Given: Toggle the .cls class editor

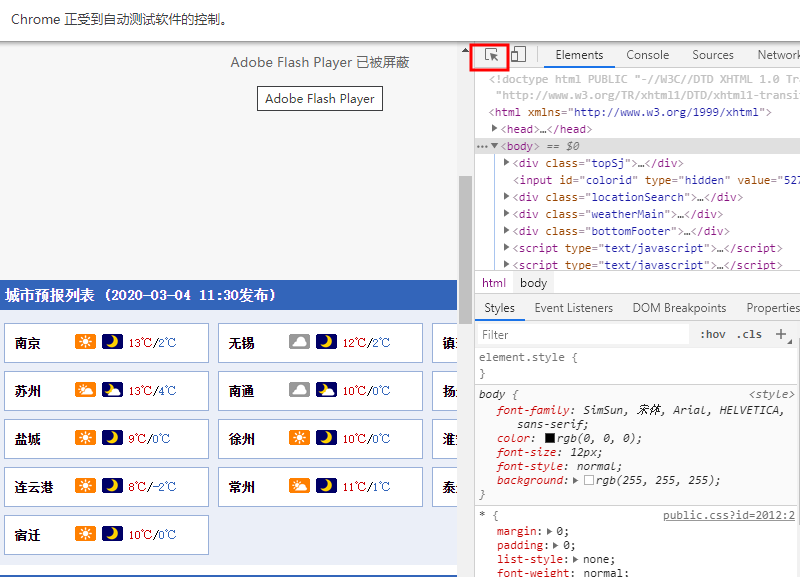Looking at the screenshot, I should click(x=749, y=335).
